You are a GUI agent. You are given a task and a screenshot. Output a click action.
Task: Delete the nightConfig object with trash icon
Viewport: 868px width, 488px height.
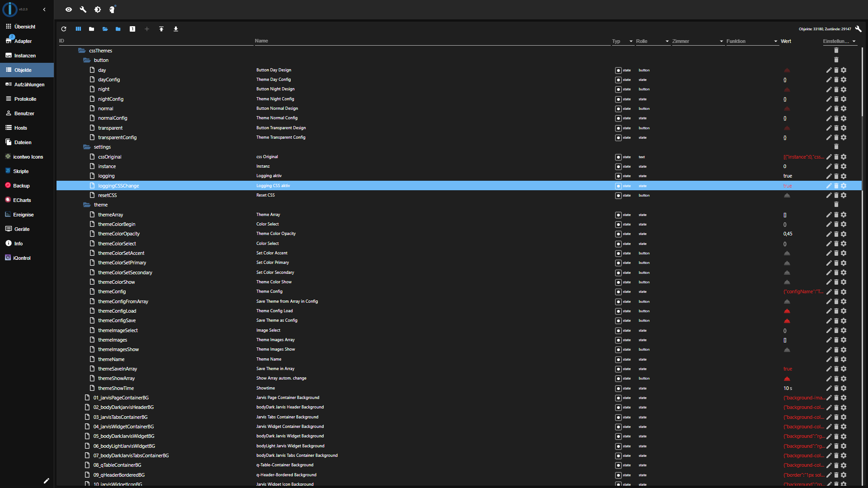[x=836, y=99]
